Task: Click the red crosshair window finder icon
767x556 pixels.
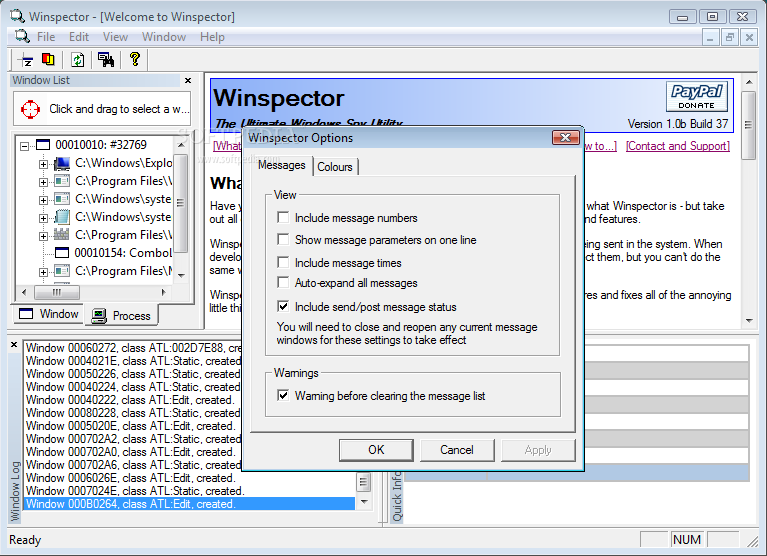Action: pyautogui.click(x=30, y=109)
